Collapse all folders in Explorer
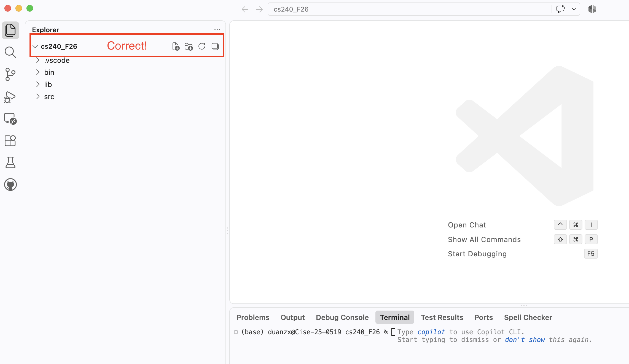The height and width of the screenshot is (364, 629). coord(215,46)
